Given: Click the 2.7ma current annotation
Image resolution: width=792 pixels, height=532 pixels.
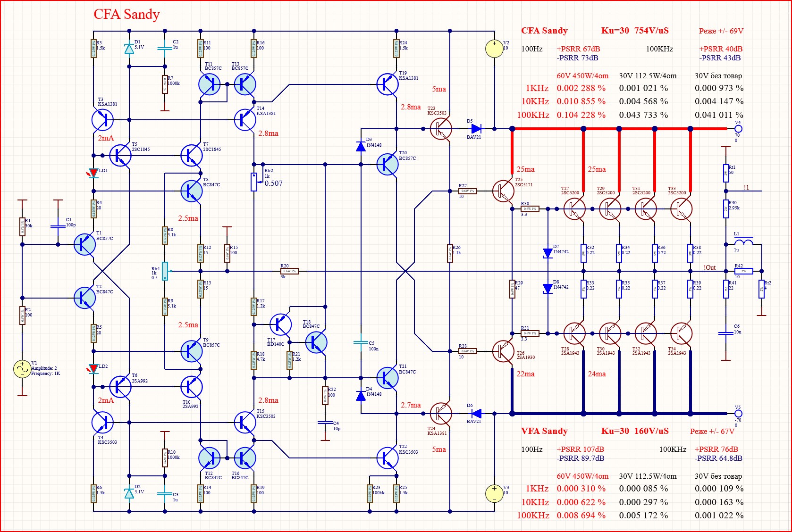Looking at the screenshot, I should point(411,405).
